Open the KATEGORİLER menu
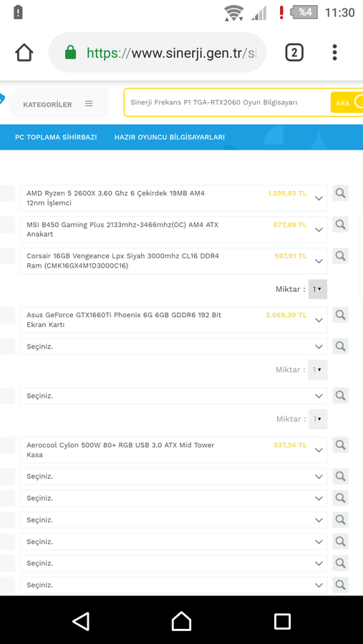 tap(59, 104)
